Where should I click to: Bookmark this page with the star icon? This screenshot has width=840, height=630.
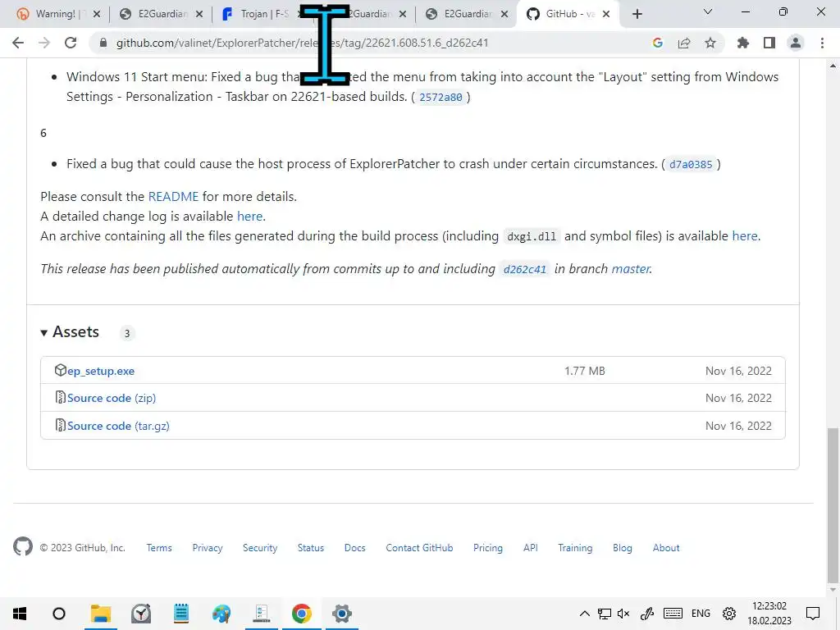tap(710, 43)
